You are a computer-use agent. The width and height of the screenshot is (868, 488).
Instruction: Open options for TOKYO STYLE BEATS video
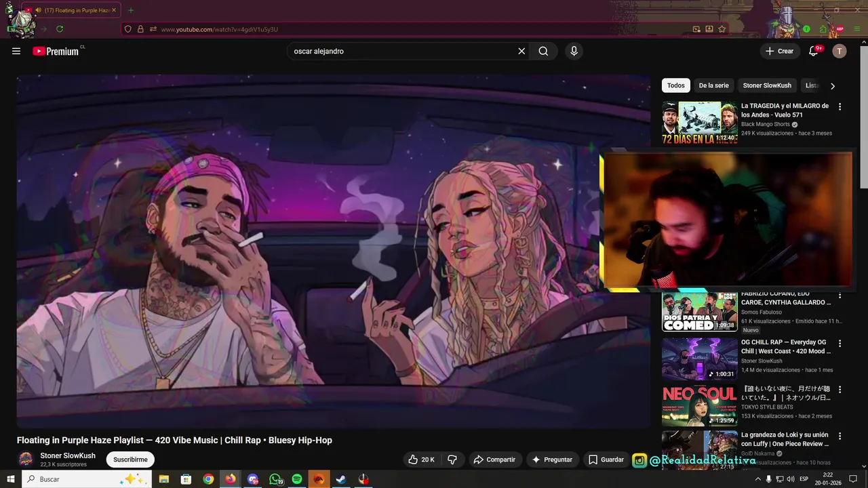pos(840,390)
